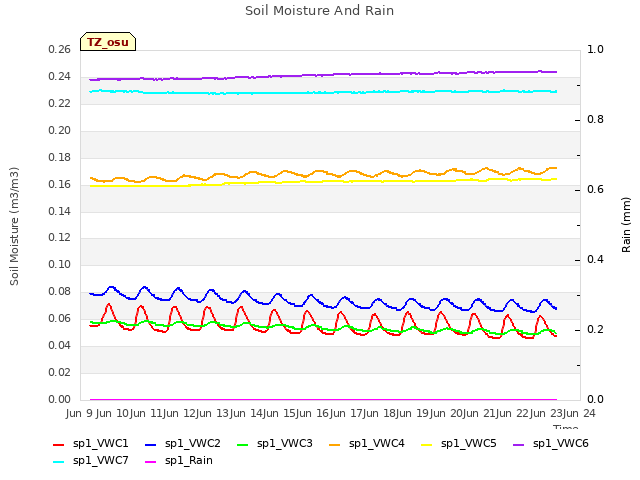Click the 0.00 left axis value
The image size is (640, 480).
(60, 400)
